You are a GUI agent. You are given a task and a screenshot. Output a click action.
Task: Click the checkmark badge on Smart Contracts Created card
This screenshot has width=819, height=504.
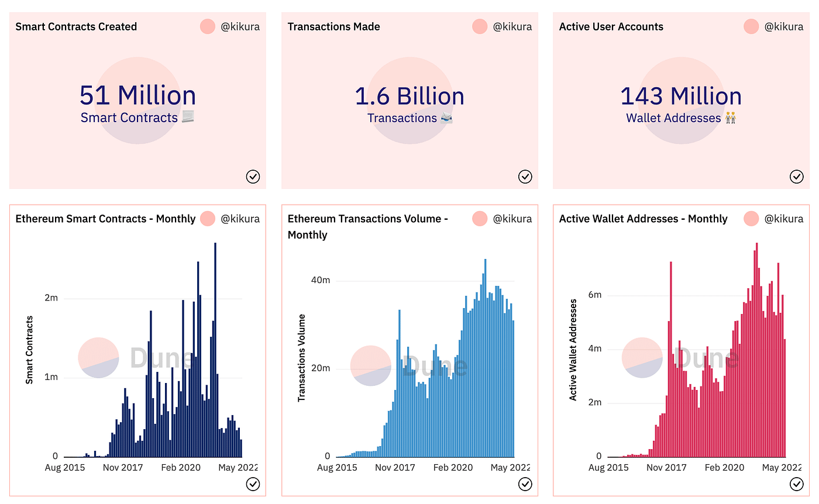coord(253,177)
